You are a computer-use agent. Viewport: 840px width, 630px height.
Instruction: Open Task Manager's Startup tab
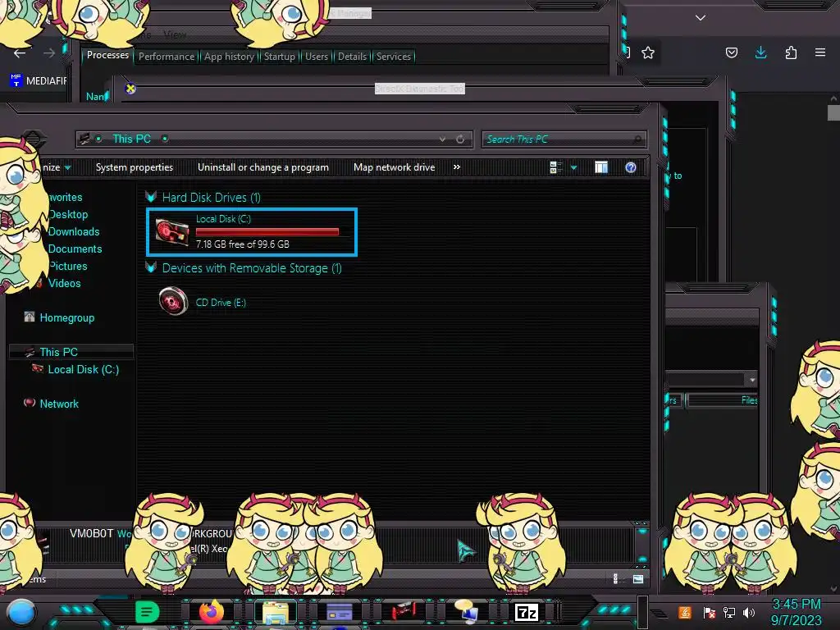click(x=279, y=57)
